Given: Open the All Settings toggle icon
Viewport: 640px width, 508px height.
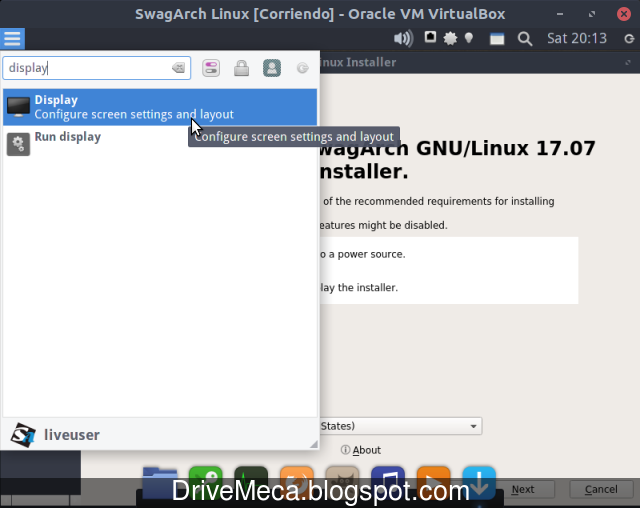Looking at the screenshot, I should (211, 68).
